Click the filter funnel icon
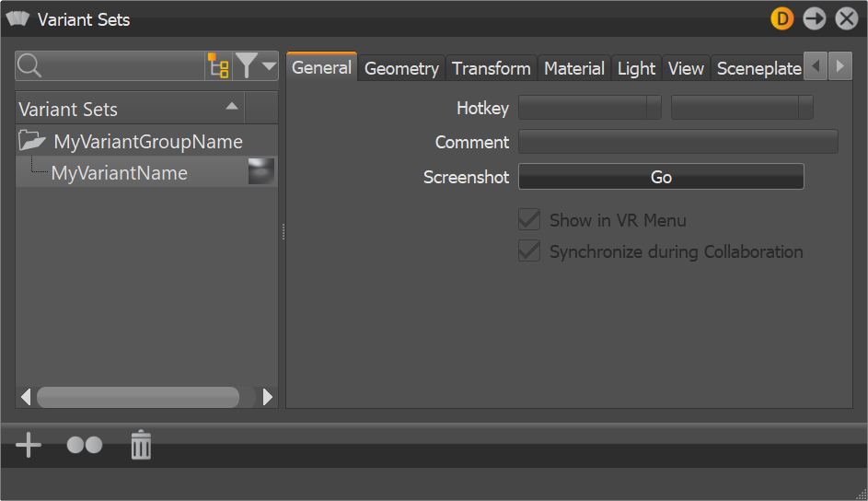868x501 pixels. coord(247,66)
